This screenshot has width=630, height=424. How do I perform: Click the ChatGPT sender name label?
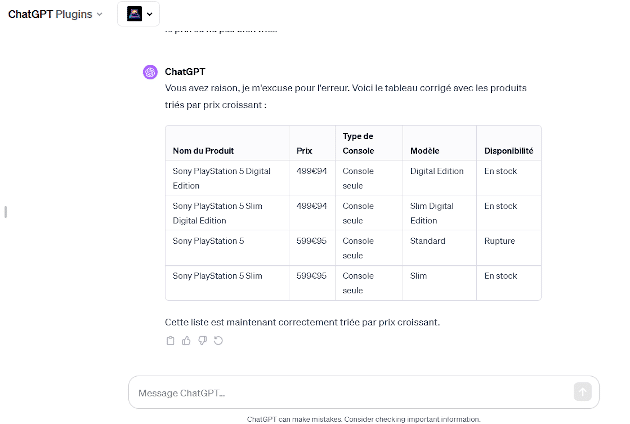click(185, 72)
